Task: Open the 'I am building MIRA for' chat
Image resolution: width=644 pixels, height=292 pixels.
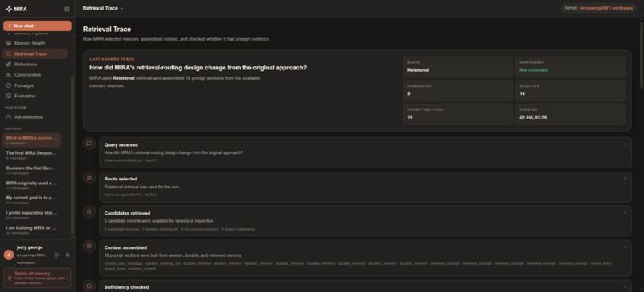Action: 32,230
